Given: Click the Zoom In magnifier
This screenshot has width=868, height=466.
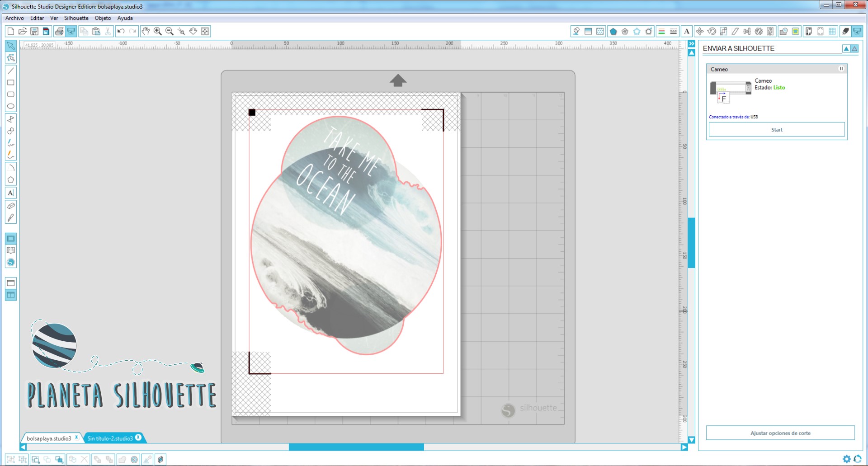Looking at the screenshot, I should point(158,31).
